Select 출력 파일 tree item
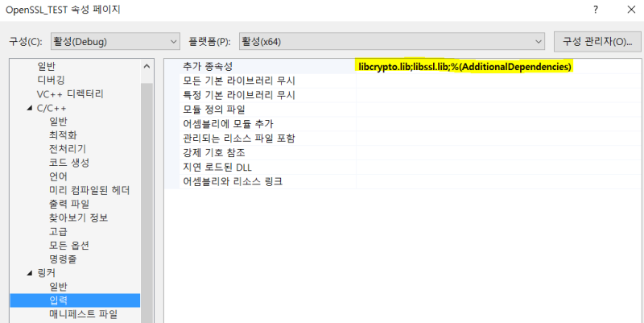Screen dimensions: 644x323 pyautogui.click(x=69, y=205)
